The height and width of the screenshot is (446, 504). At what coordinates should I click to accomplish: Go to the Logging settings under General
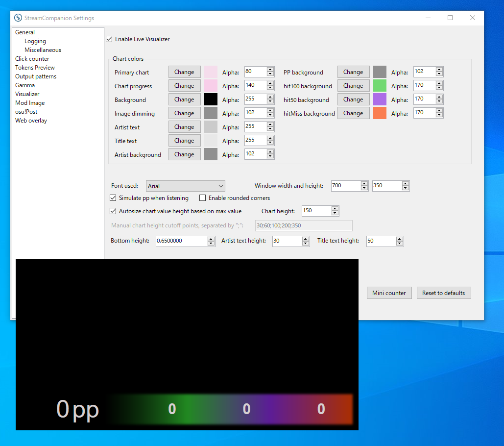coord(35,41)
